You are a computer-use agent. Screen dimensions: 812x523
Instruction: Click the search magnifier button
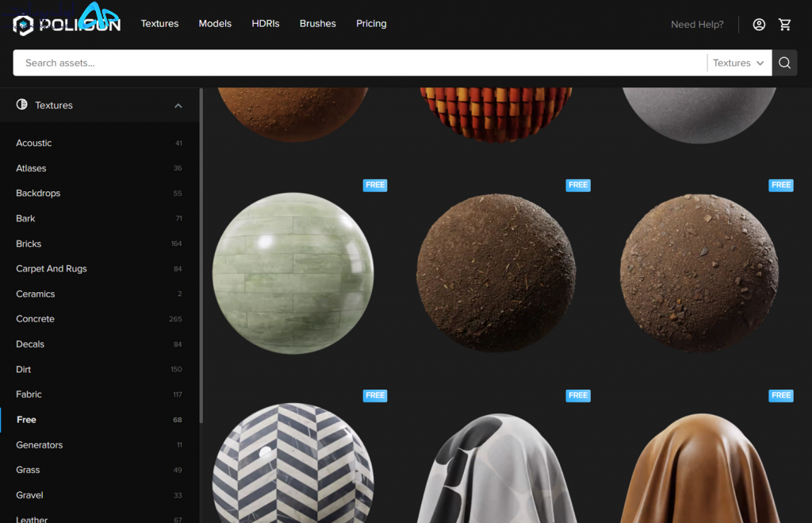click(x=784, y=63)
